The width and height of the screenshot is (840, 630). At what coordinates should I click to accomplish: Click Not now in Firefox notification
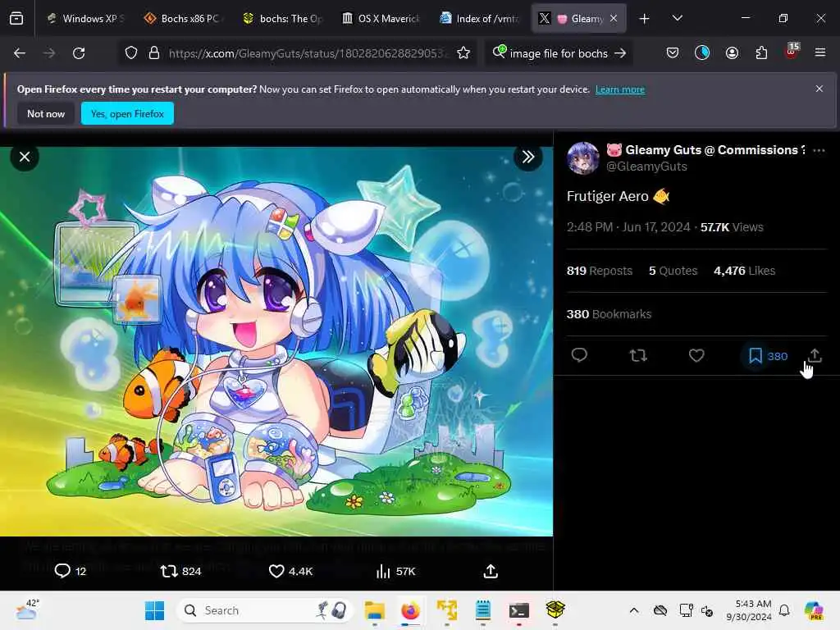coord(46,113)
